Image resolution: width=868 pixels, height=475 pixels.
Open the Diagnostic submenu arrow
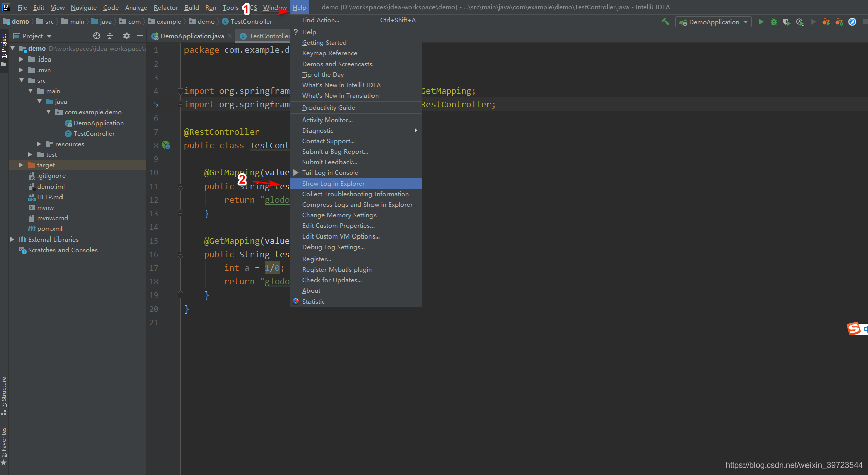click(416, 130)
